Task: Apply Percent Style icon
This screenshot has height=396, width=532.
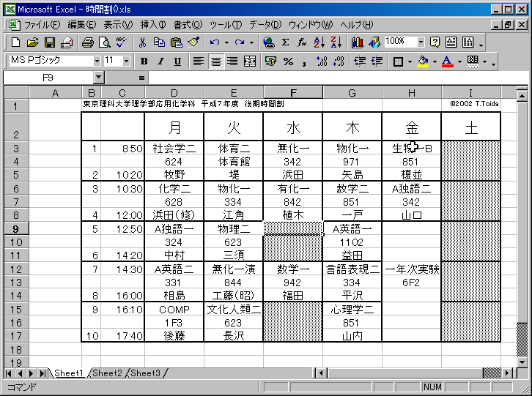Action: click(x=288, y=61)
